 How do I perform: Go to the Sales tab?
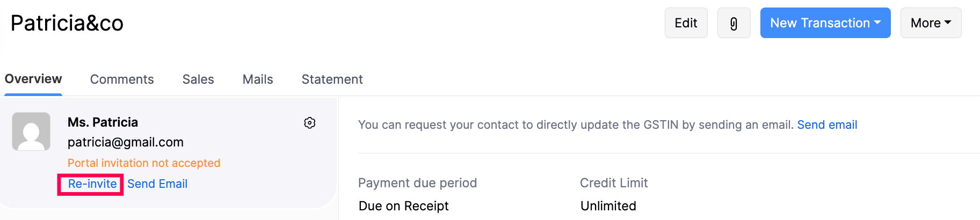point(198,79)
